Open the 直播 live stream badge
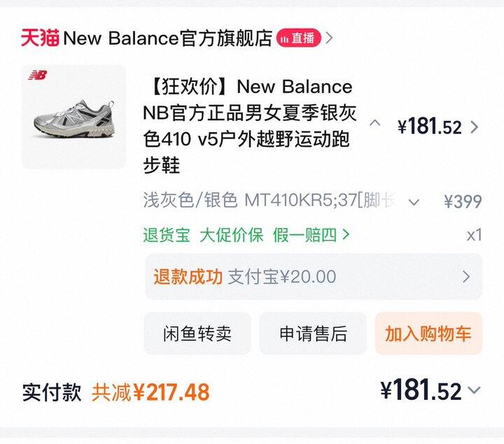The image size is (504, 444). coord(299,38)
